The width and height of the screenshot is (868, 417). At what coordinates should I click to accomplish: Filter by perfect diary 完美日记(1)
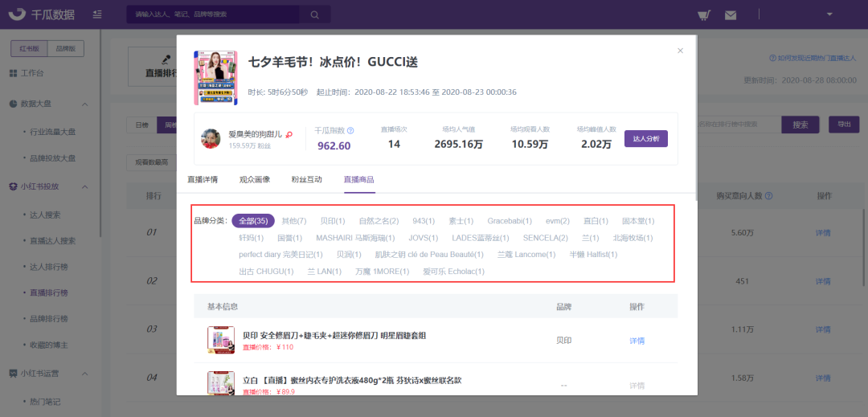[x=280, y=255]
